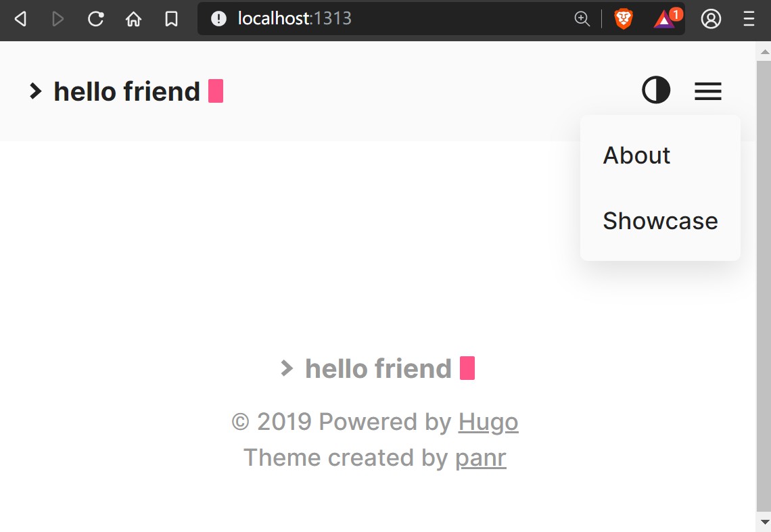Reload the page
Viewport: 771px width, 532px height.
coord(96,19)
